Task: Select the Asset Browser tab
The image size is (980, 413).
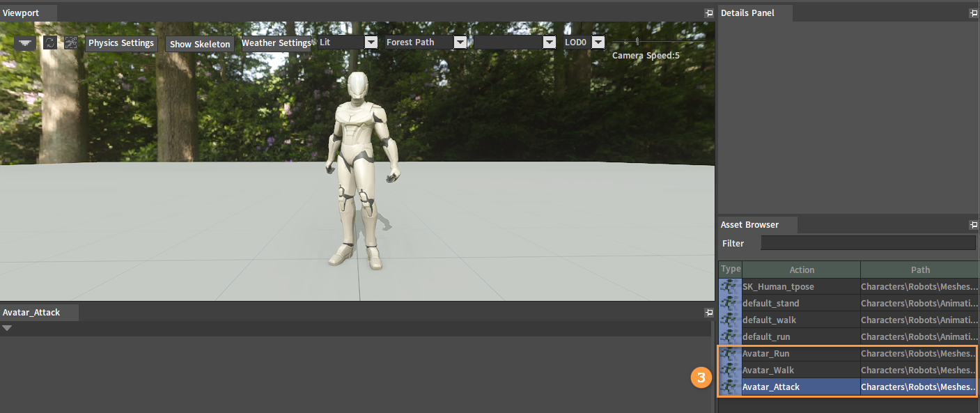Action: pos(750,225)
